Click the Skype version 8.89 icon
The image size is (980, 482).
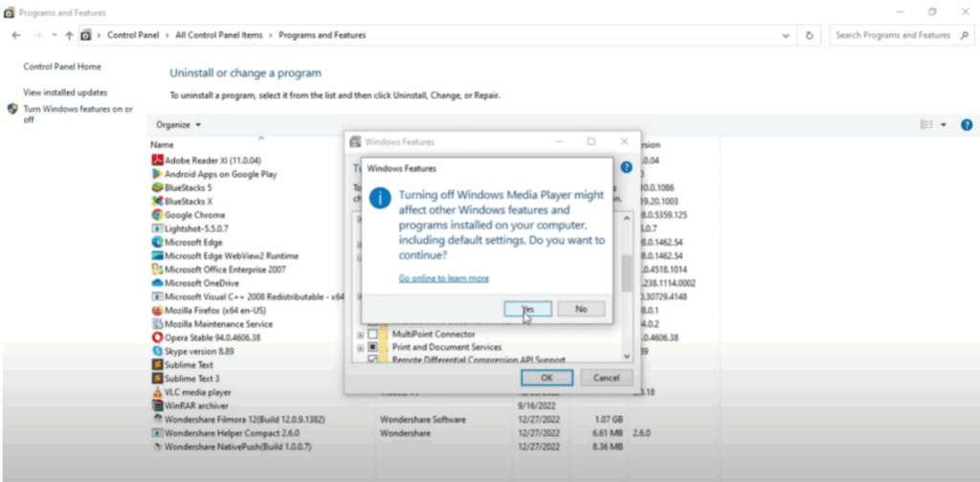click(x=157, y=351)
